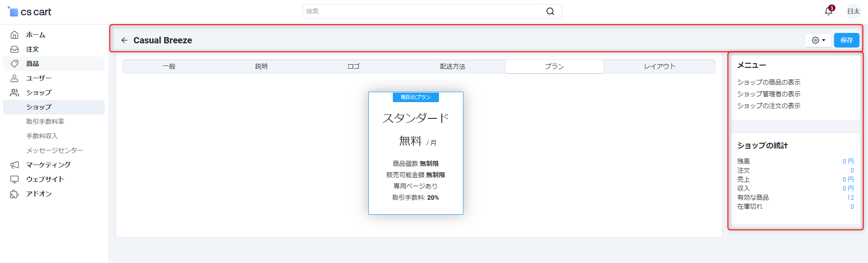
Task: Open Orders via the inbox icon
Action: coord(14,49)
